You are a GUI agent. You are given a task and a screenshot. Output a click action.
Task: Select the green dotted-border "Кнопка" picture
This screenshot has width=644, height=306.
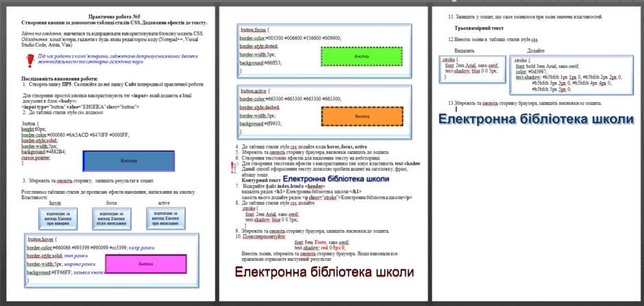[x=362, y=56]
